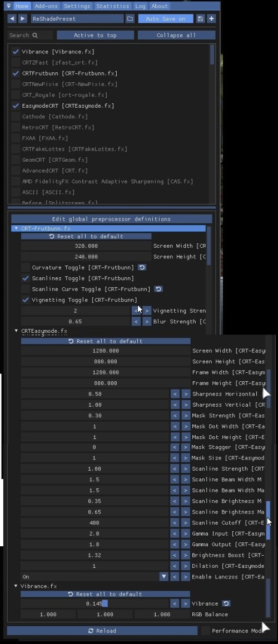Click the plus icon to add preset
278x644 pixels.
point(211,18)
